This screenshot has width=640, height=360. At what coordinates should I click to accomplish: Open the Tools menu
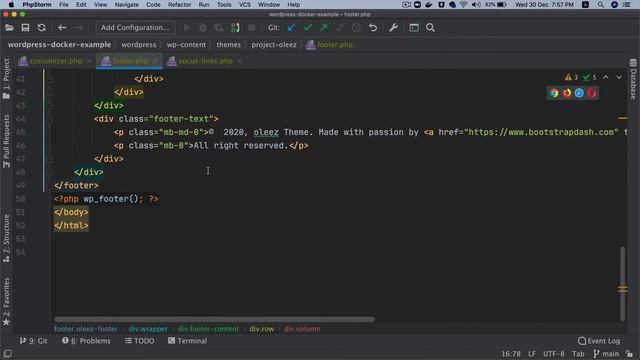[224, 4]
